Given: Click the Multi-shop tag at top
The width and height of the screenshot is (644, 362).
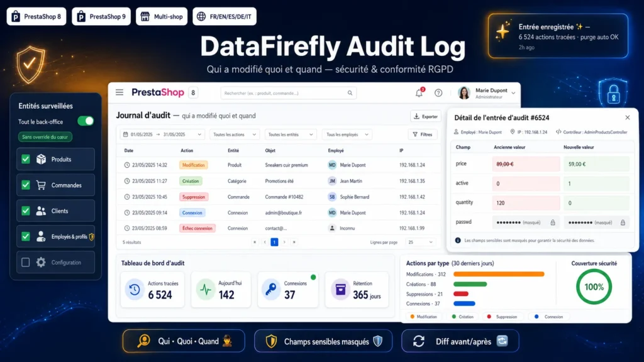Looking at the screenshot, I should click(x=162, y=16).
